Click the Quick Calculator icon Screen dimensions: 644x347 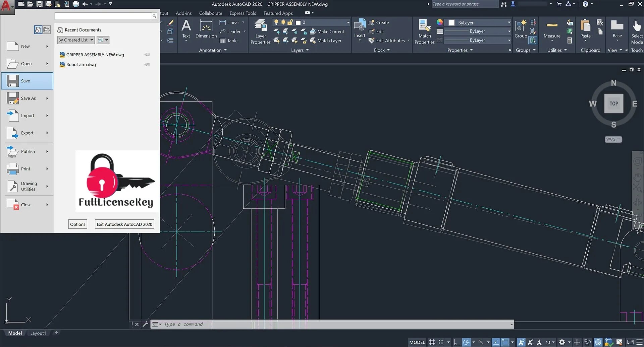click(570, 41)
